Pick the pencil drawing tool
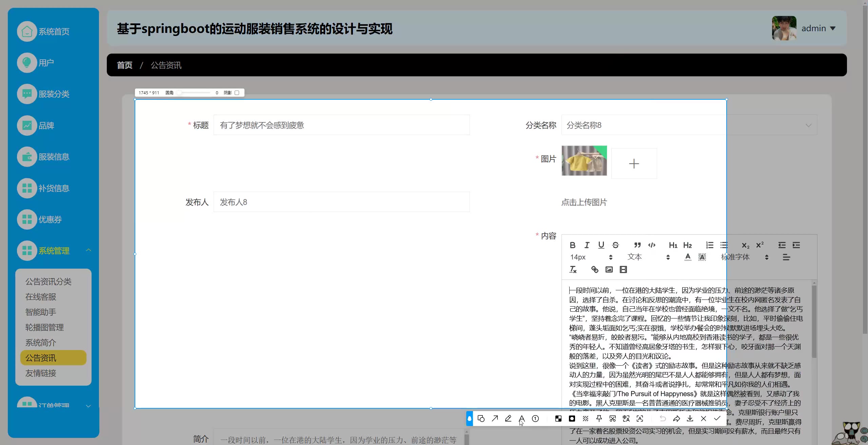868x445 pixels. click(508, 419)
